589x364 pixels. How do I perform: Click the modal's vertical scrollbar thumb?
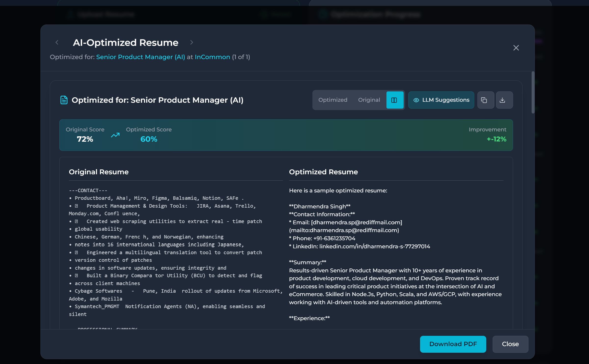(533, 93)
